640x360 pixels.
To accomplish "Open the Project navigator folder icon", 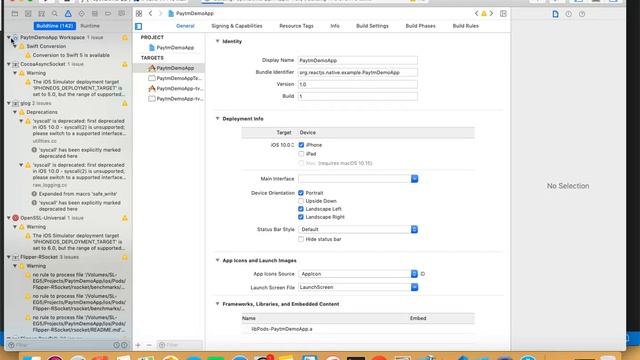I will 15,13.
